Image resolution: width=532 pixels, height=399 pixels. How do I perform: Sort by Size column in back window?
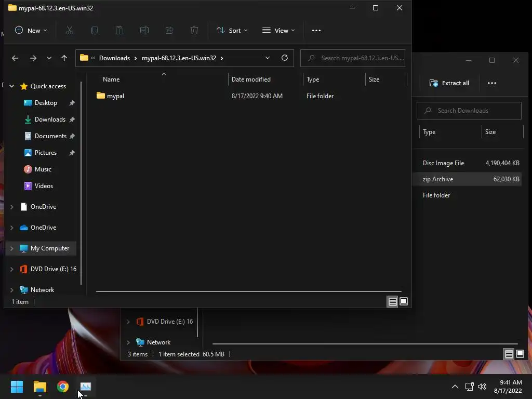490,132
